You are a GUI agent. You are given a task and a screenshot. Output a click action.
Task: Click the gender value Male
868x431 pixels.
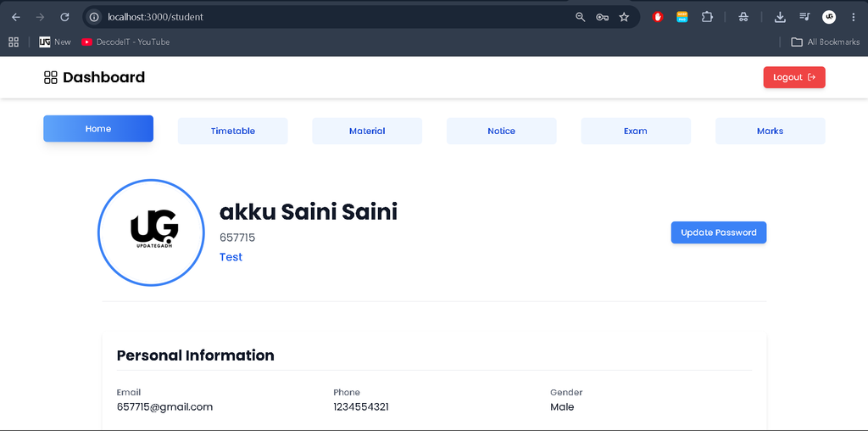[562, 407]
